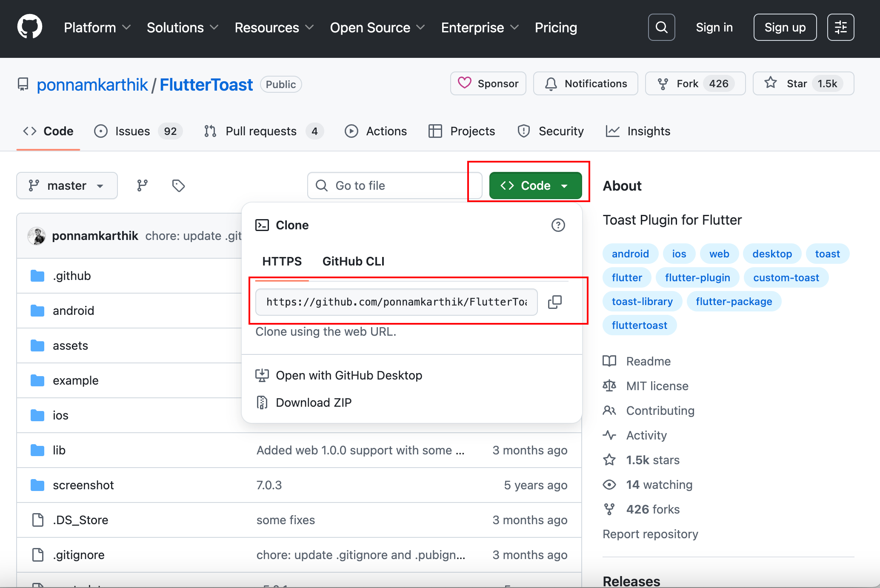
Task: Open the clone help question mark icon
Action: [558, 225]
